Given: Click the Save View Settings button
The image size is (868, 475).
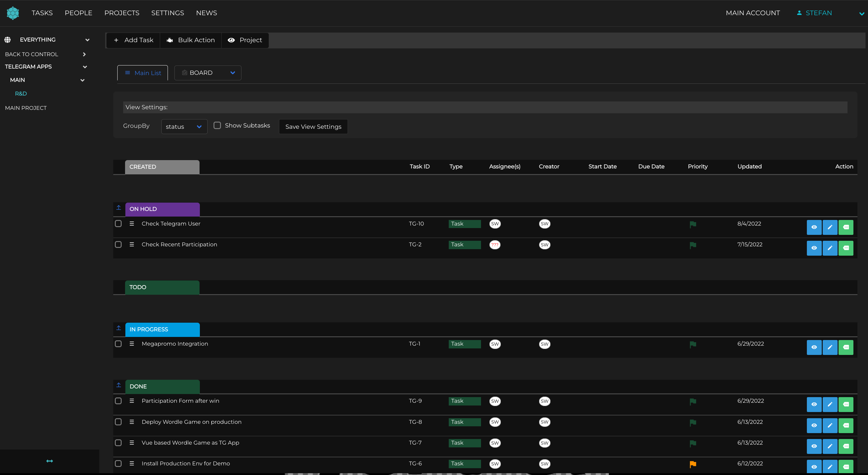Looking at the screenshot, I should tap(313, 127).
